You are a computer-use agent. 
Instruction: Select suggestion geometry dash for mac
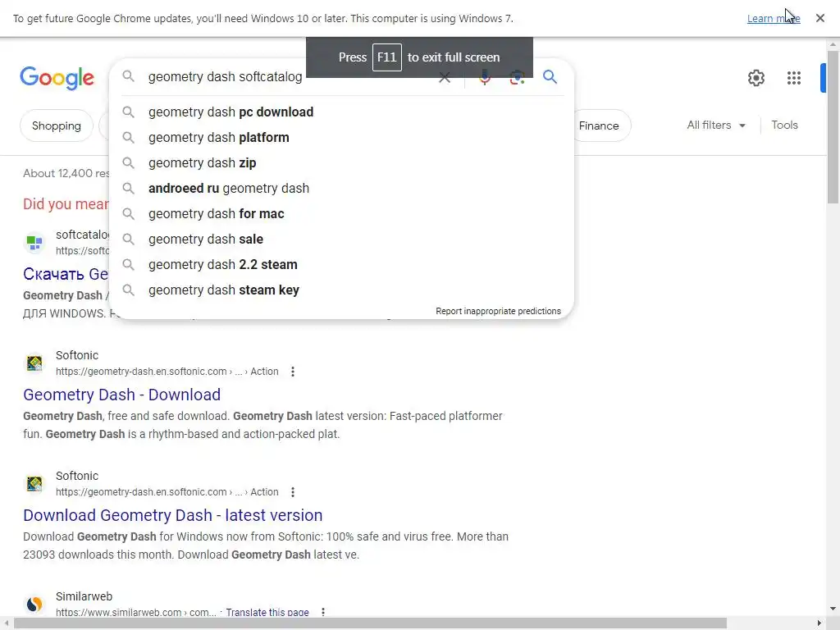pos(342,214)
